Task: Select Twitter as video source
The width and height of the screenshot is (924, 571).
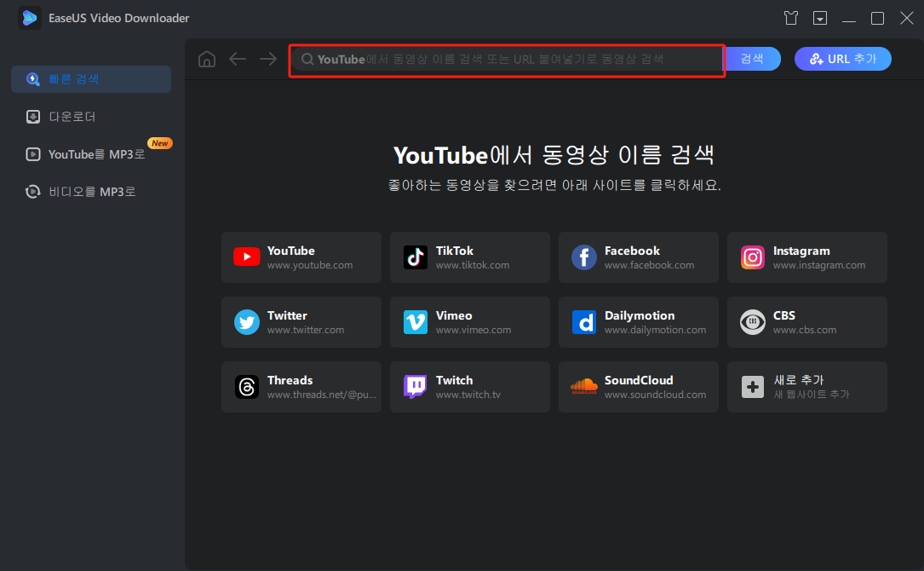Action: click(x=301, y=322)
